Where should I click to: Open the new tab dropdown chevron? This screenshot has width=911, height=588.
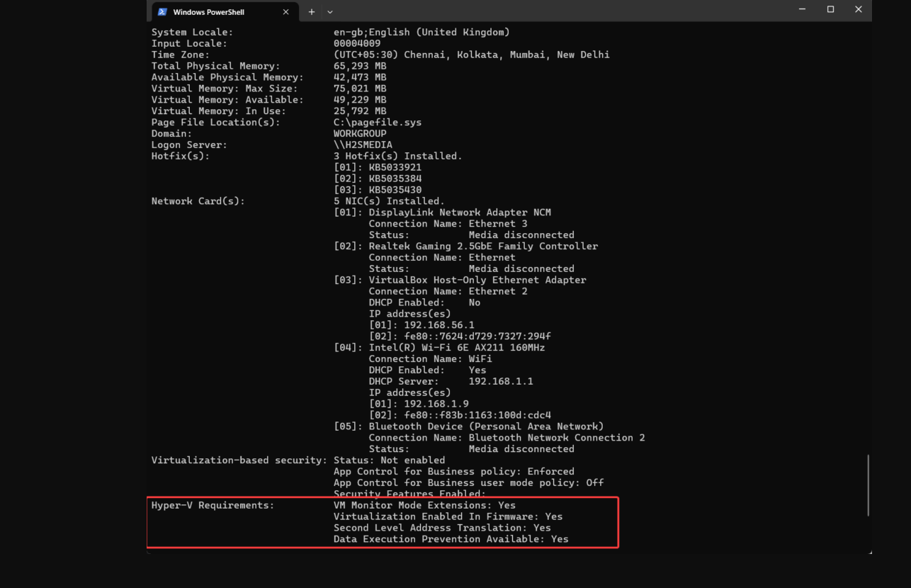point(329,11)
